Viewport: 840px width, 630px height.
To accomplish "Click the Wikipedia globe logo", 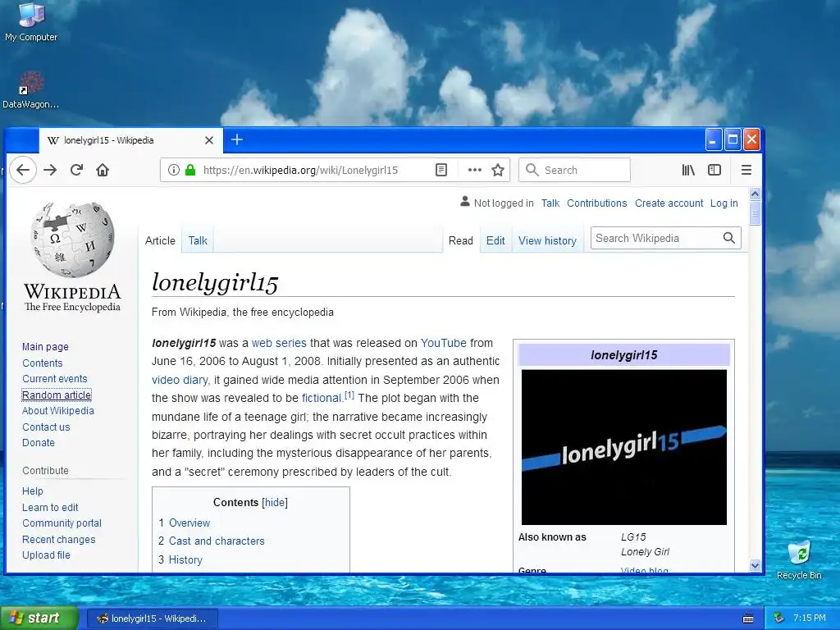I will coord(73,240).
